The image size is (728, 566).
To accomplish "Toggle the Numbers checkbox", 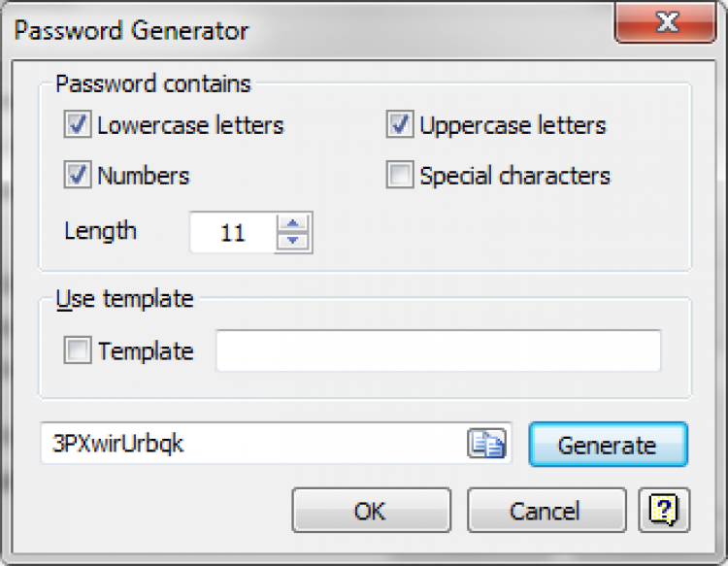I will (77, 176).
